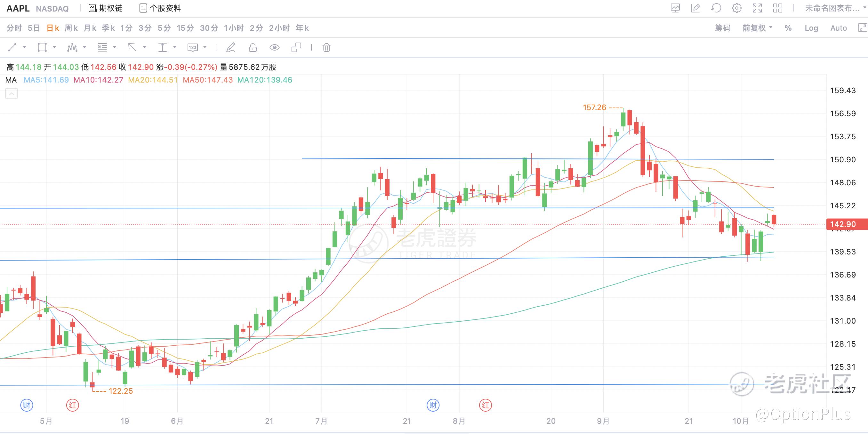Screen dimensions: 868x434
Task: Click MA5:141.69 legend value
Action: point(46,80)
